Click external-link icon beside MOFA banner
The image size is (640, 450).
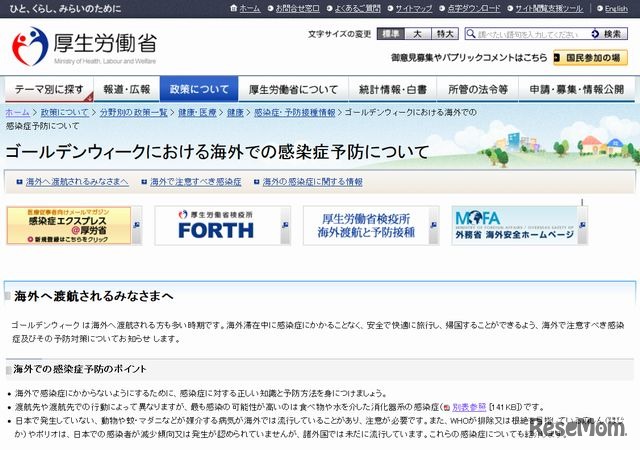[x=582, y=225]
